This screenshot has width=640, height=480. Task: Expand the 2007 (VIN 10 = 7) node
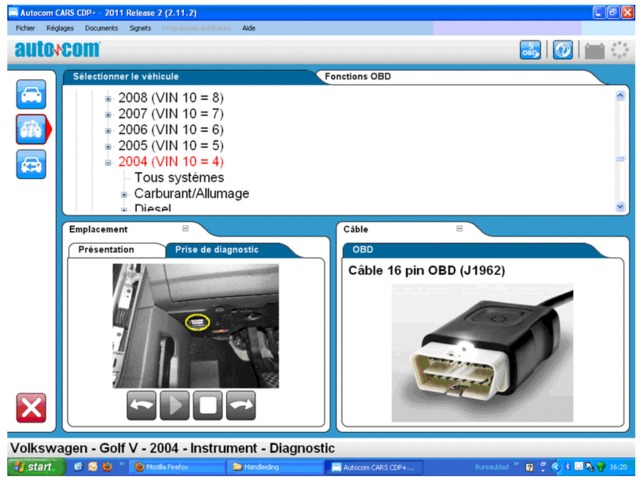coord(108,115)
